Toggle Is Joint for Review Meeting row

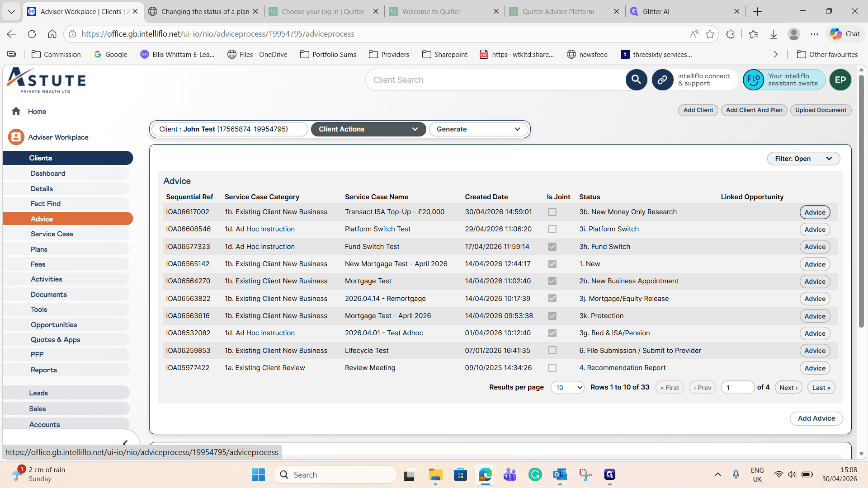tap(552, 368)
